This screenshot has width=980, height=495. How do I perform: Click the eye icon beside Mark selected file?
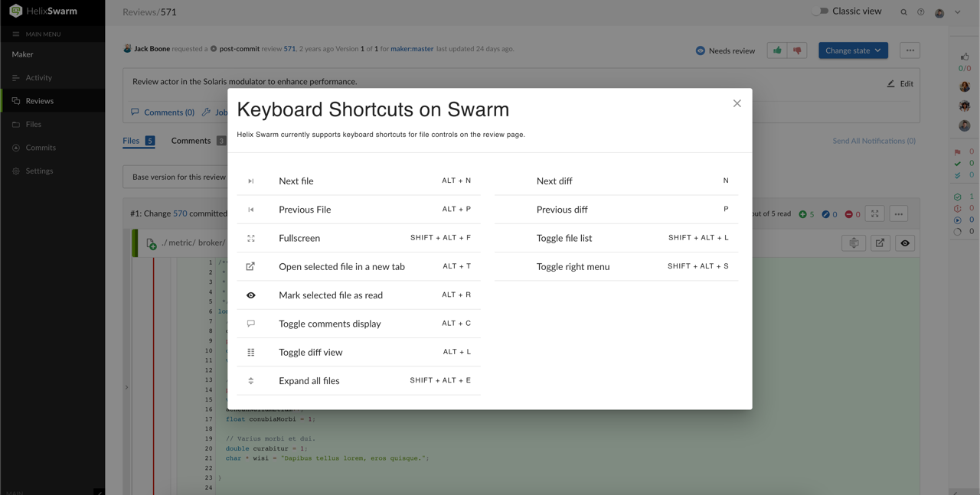click(x=250, y=295)
